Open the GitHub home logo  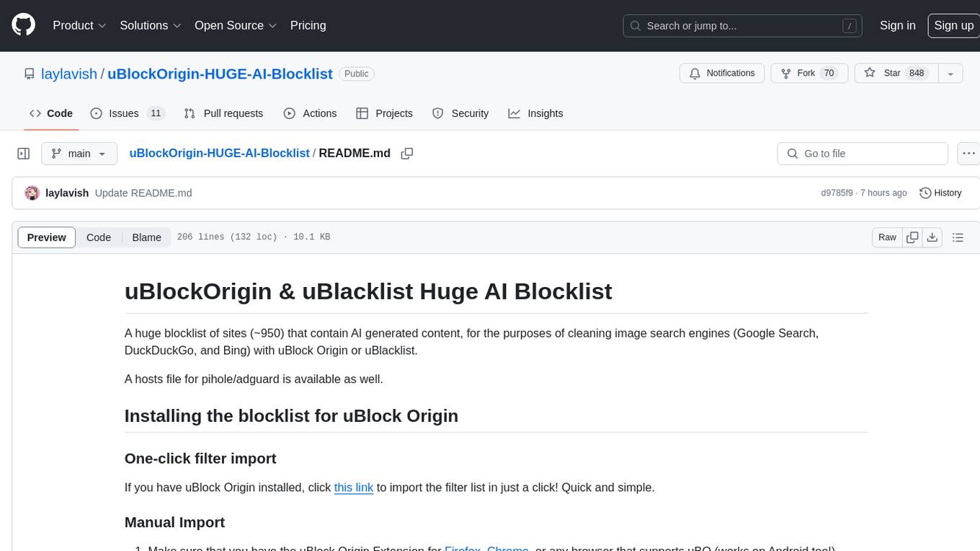point(23,25)
